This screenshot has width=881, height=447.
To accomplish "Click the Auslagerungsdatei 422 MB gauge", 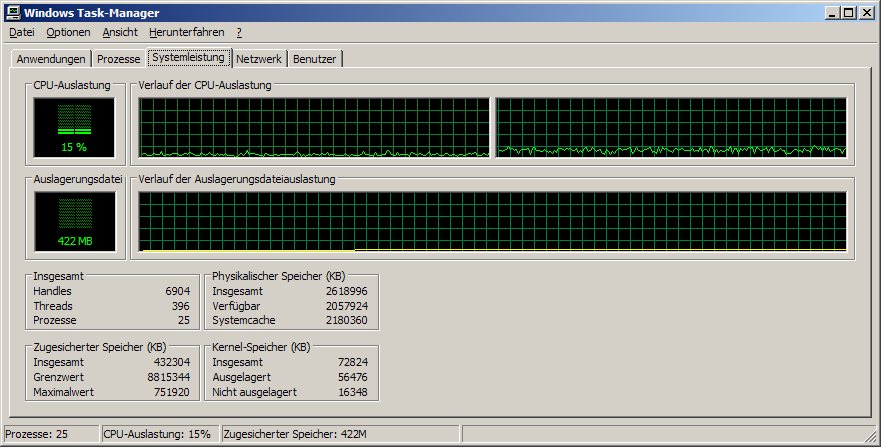I will coord(74,222).
